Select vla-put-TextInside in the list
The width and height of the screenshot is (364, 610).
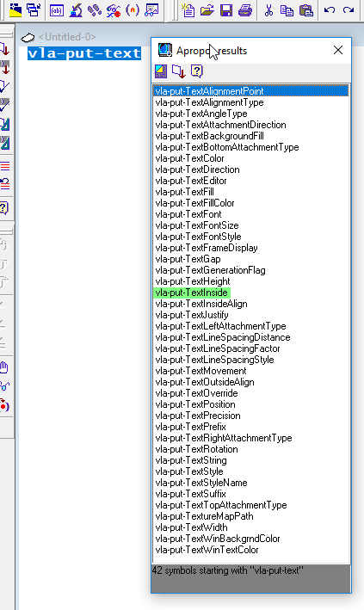(x=192, y=293)
